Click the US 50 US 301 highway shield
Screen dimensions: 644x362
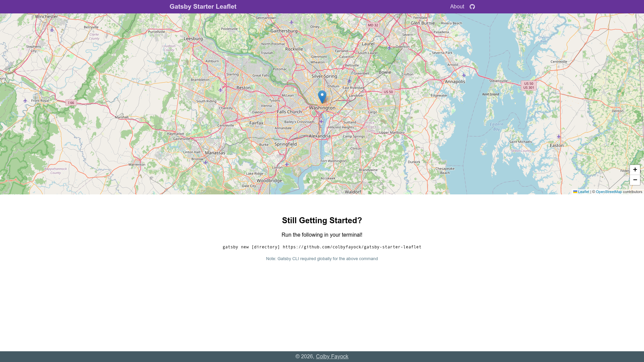(x=529, y=85)
